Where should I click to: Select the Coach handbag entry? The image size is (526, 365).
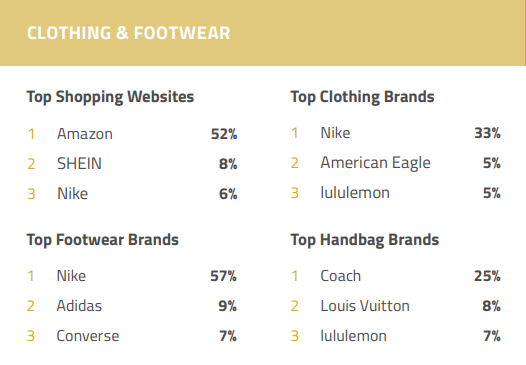click(x=341, y=276)
